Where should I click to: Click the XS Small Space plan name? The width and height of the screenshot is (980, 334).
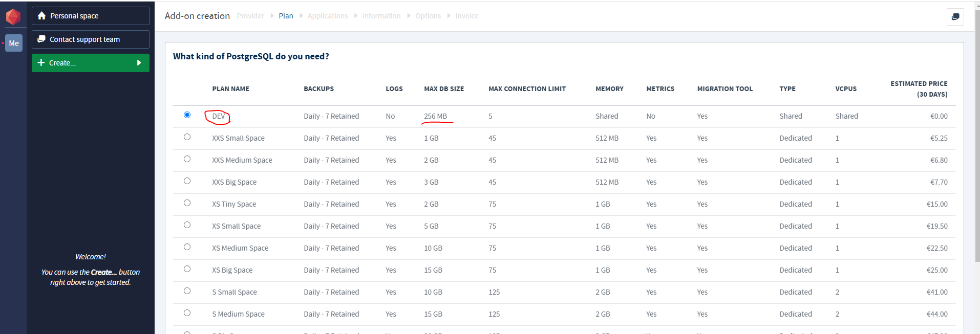tap(236, 226)
